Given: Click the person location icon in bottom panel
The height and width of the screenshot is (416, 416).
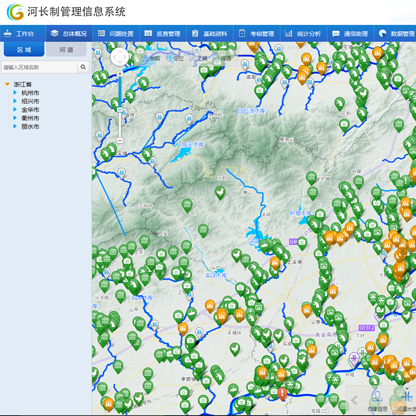Looking at the screenshot, I should pyautogui.click(x=377, y=397).
